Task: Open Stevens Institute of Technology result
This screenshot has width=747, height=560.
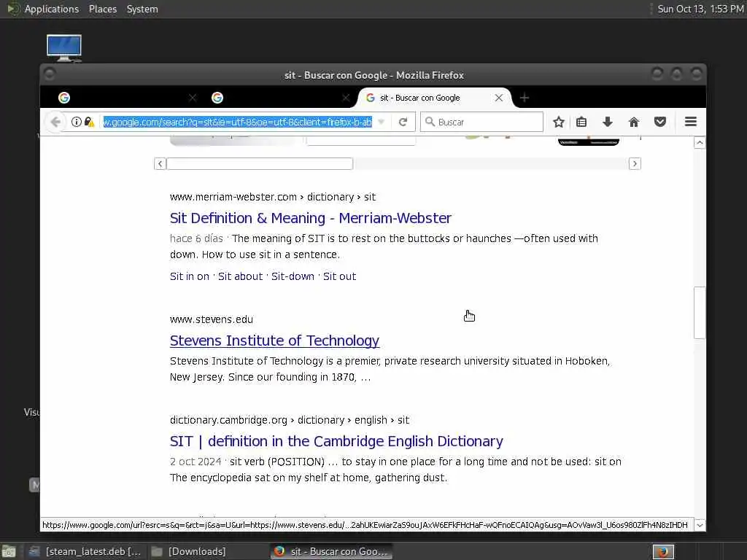Action: click(x=274, y=341)
